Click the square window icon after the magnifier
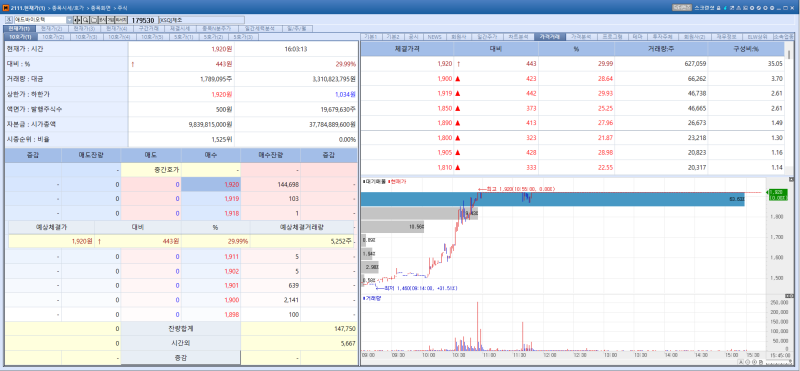The image size is (800, 371). [x=94, y=19]
